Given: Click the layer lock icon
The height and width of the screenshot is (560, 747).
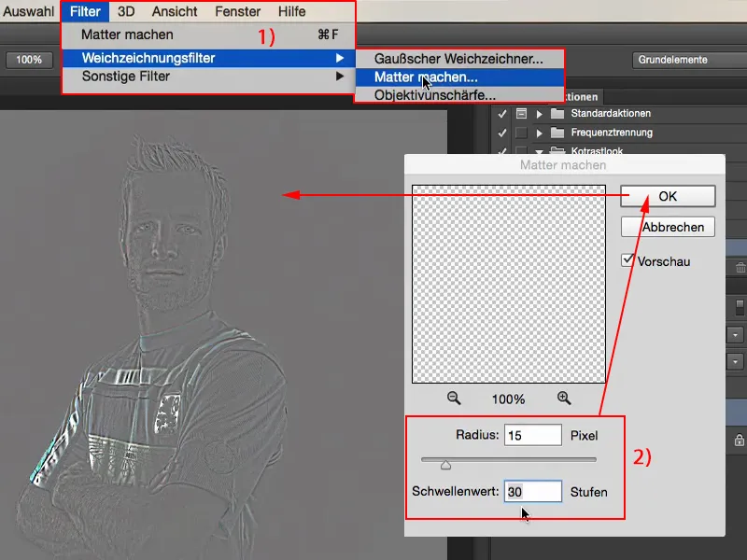Looking at the screenshot, I should coord(740,440).
